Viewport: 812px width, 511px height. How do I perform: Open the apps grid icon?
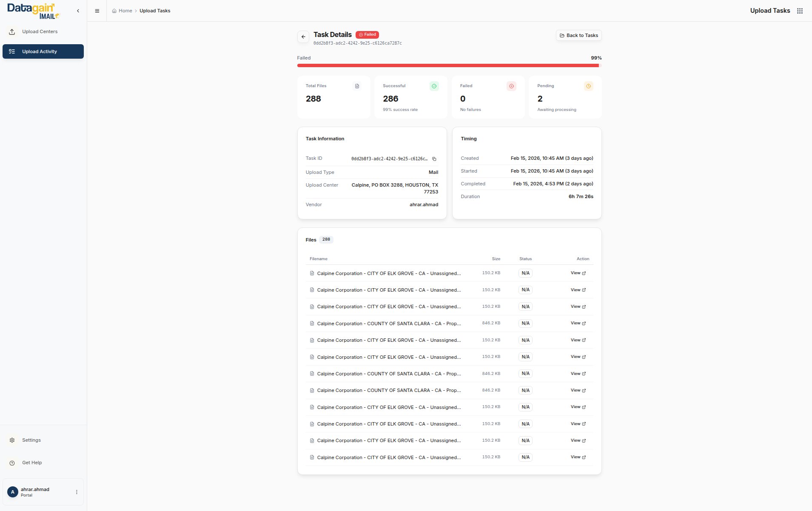point(800,11)
